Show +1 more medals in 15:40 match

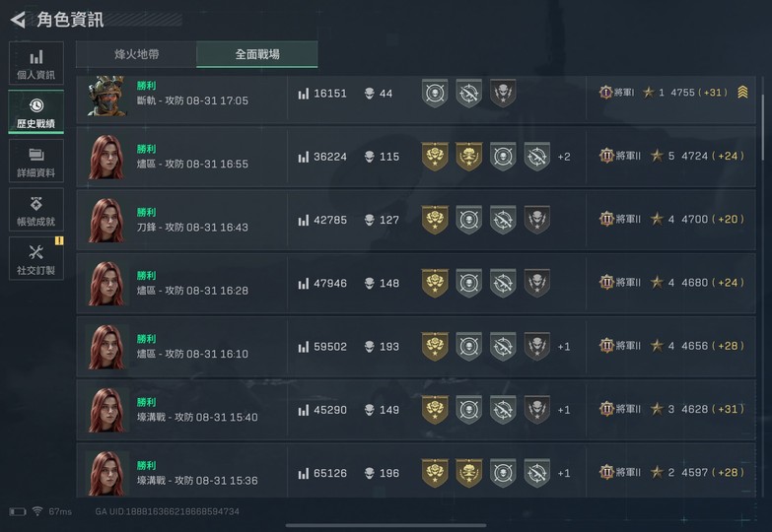pos(564,410)
